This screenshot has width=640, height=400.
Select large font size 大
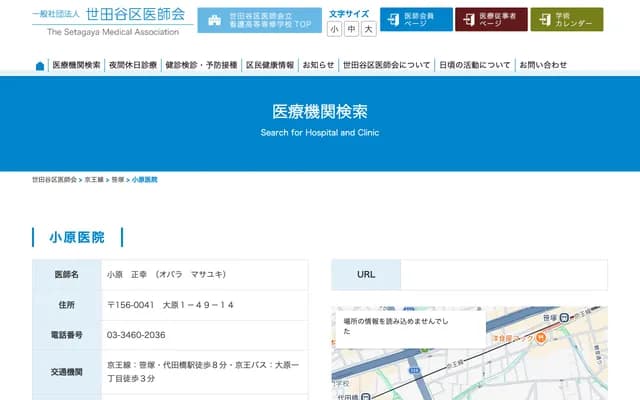tap(369, 30)
